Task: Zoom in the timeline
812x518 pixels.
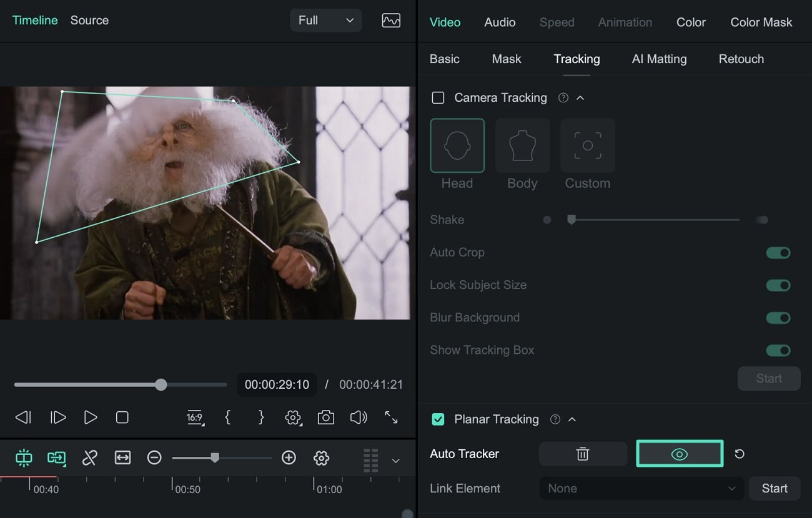Action: pos(289,458)
